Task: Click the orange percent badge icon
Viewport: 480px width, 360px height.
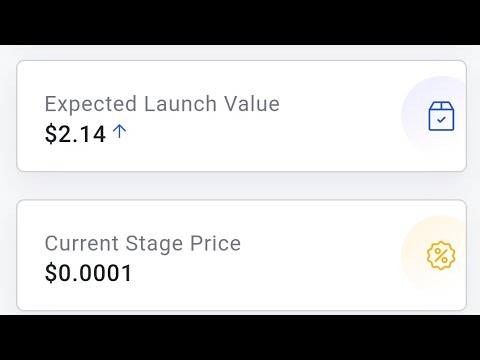Action: coord(441,255)
